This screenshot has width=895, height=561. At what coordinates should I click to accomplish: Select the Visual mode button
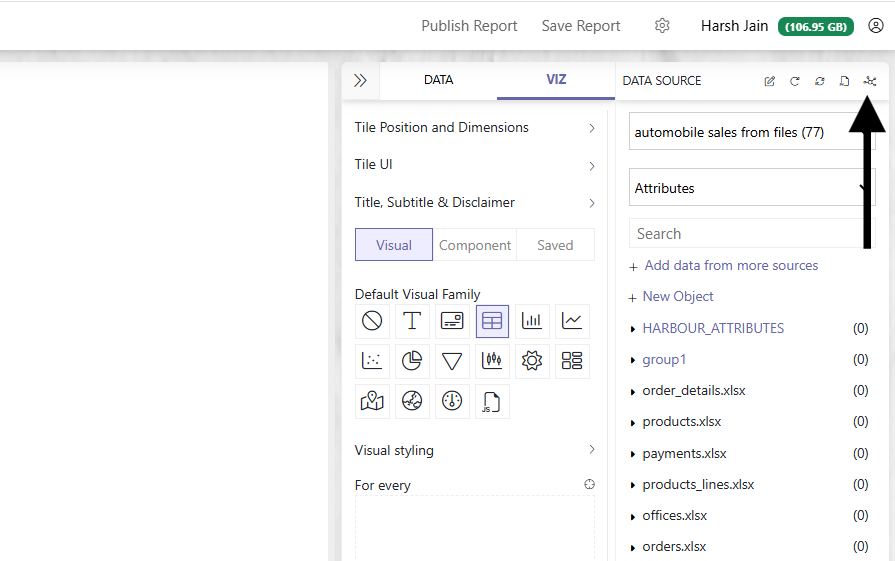(x=394, y=245)
